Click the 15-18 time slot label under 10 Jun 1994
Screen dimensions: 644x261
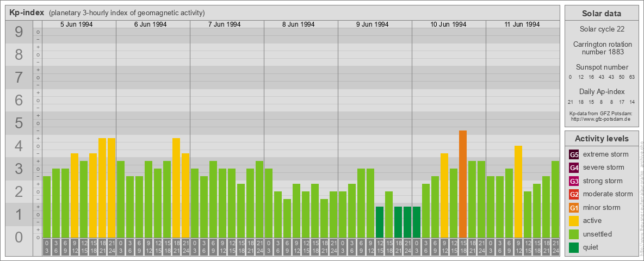click(x=463, y=247)
